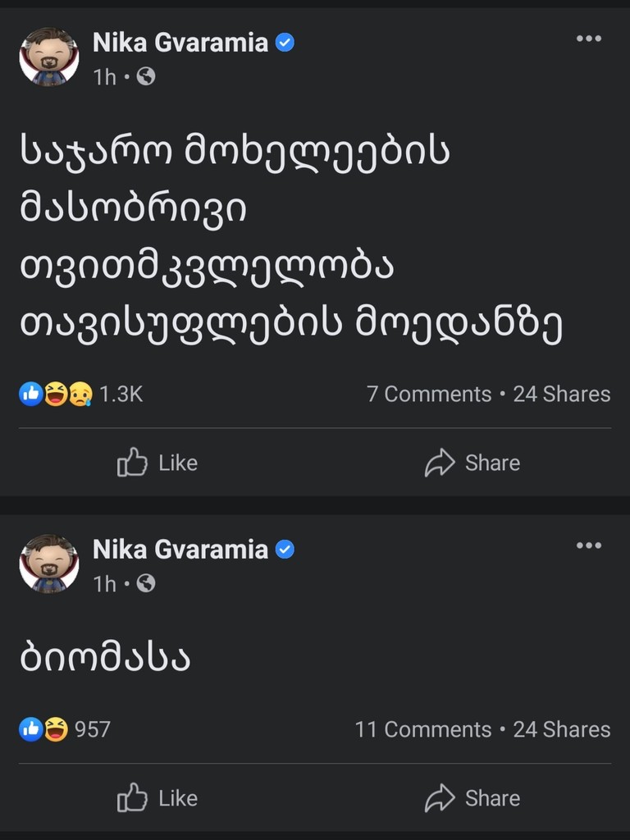Click globe public-privacy icon on second post
This screenshot has width=630, height=840.
(146, 584)
